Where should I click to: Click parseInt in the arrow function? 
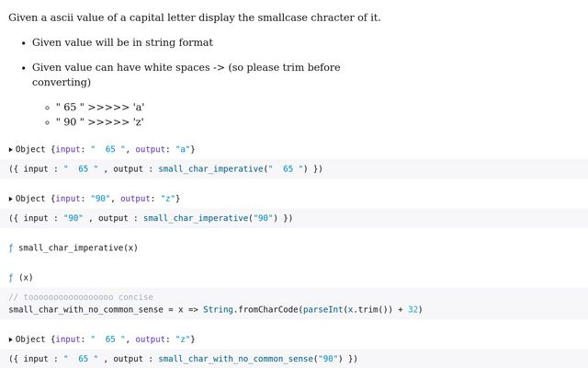tap(323, 310)
